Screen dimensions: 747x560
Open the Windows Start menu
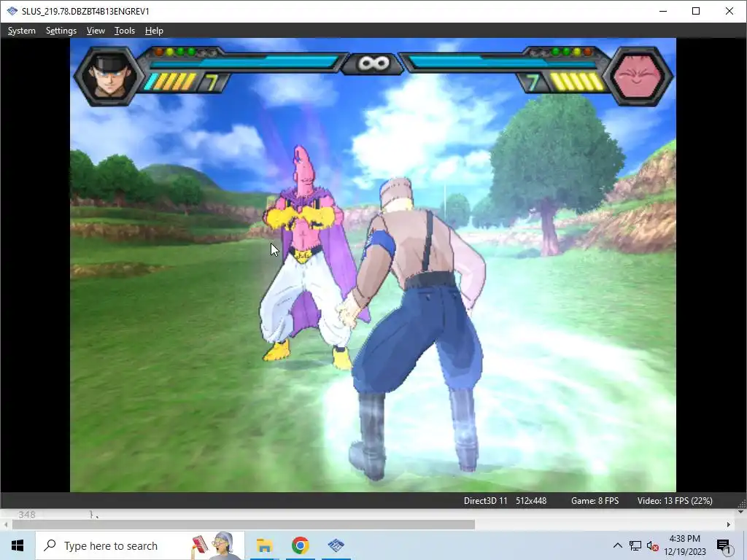(x=18, y=545)
